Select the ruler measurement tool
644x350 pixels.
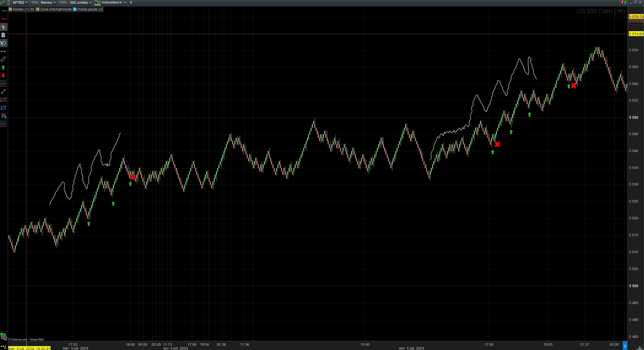pos(3,59)
